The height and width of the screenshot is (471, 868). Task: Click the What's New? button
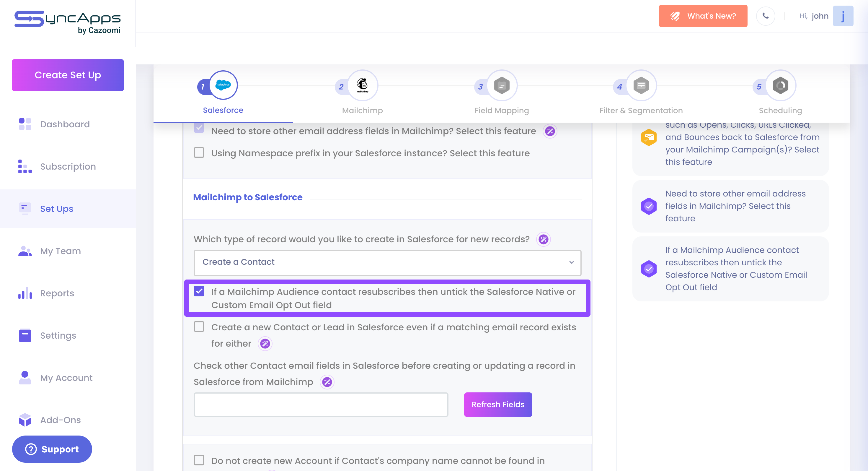pos(703,16)
